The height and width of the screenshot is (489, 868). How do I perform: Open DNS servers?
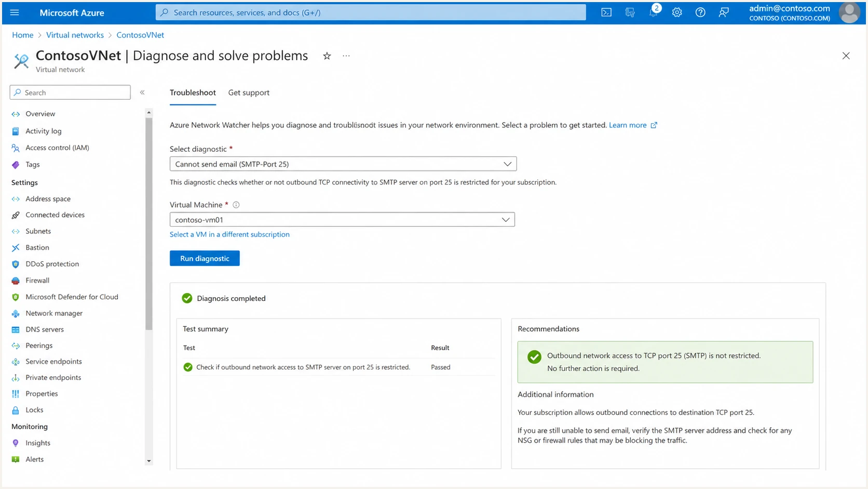pos(45,329)
